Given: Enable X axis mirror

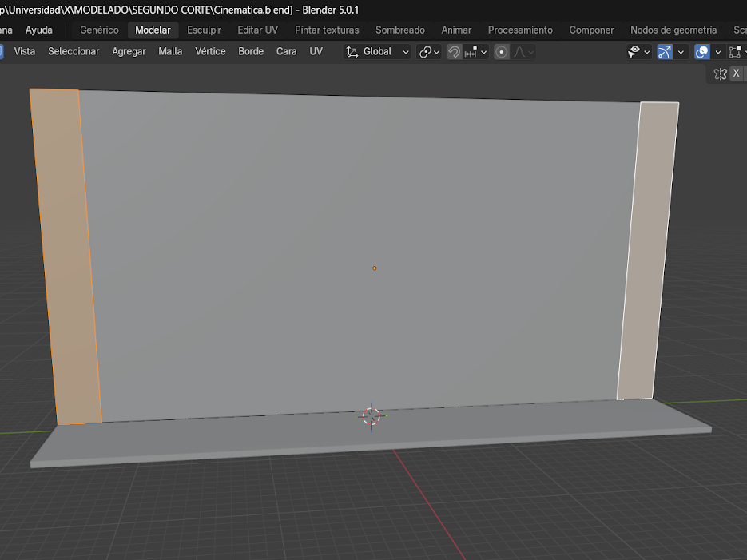Looking at the screenshot, I should click(737, 73).
